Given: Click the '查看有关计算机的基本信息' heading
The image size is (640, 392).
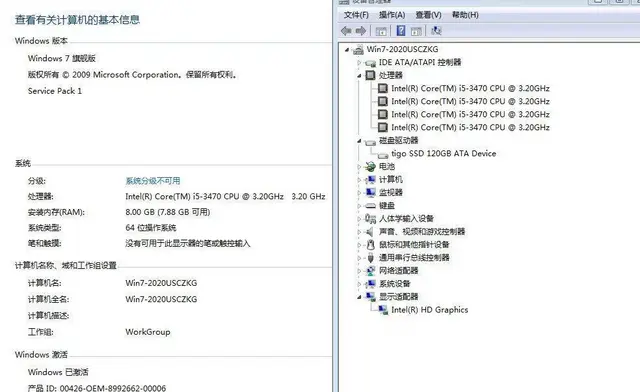Looking at the screenshot, I should click(78, 20).
